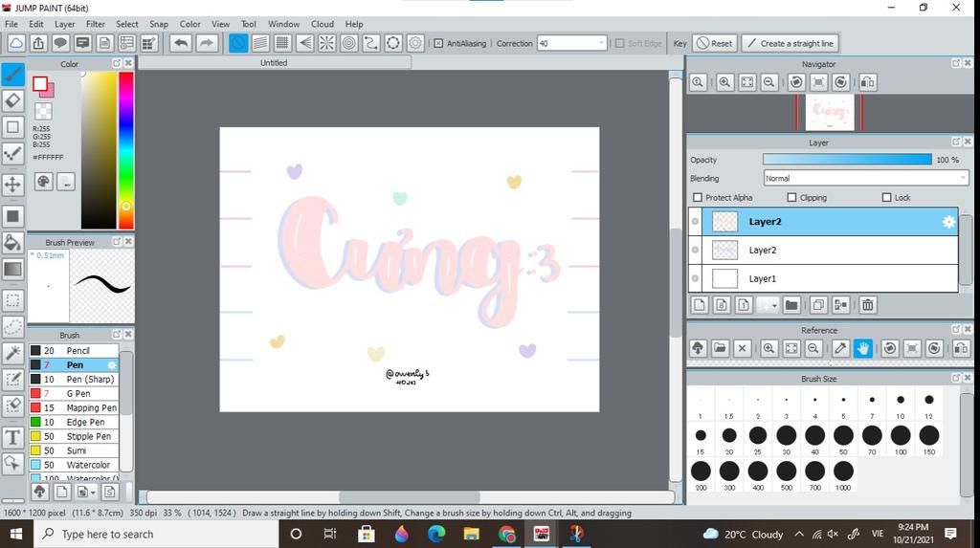
Task: Select the Brush tool in left toolbar
Action: click(x=12, y=75)
